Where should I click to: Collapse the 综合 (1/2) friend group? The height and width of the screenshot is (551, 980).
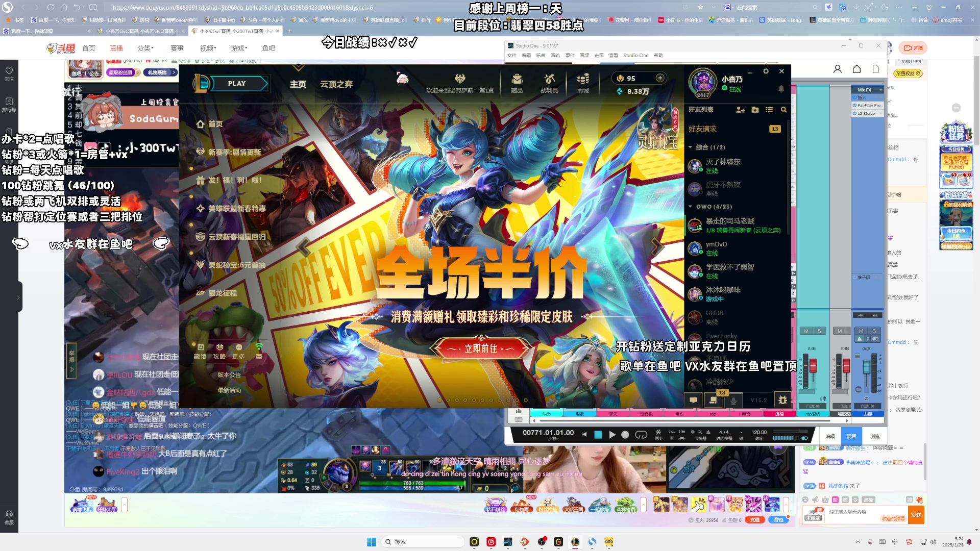pos(691,147)
